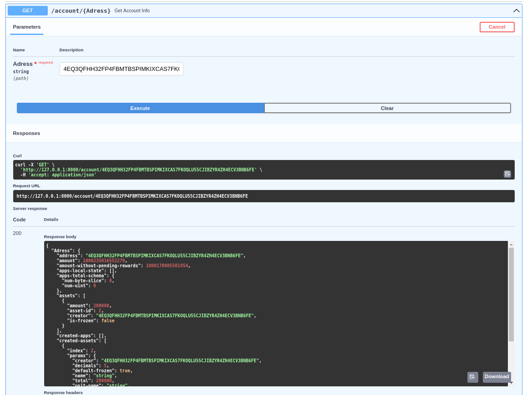Click the amount-without-pending-rewards value 1000170005501954
The image size is (532, 395).
click(x=167, y=266)
